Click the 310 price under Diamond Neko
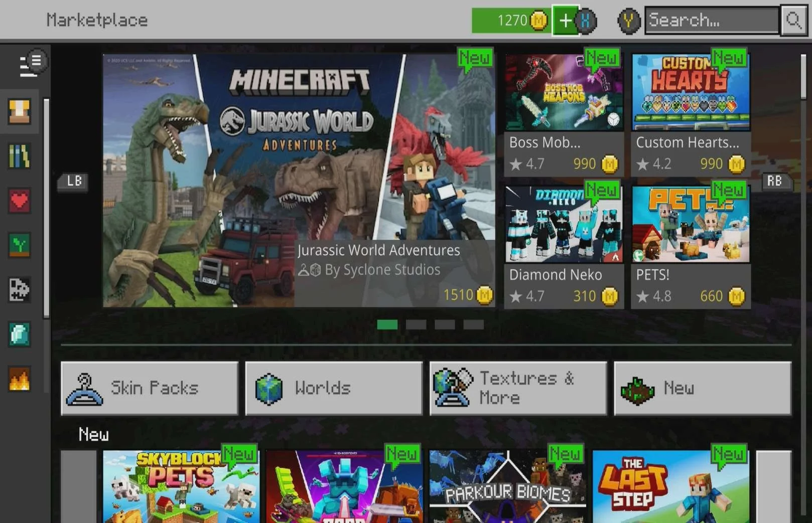The height and width of the screenshot is (523, 812). pyautogui.click(x=596, y=296)
